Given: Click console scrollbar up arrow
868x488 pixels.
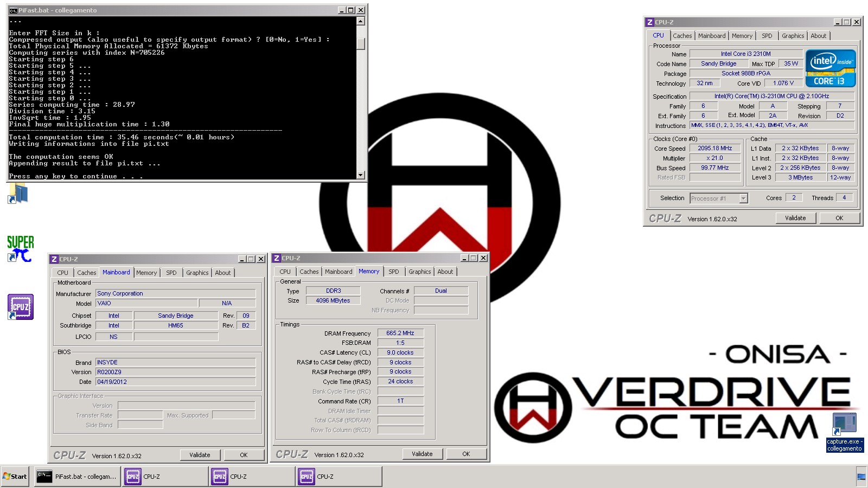Looking at the screenshot, I should tap(361, 22).
